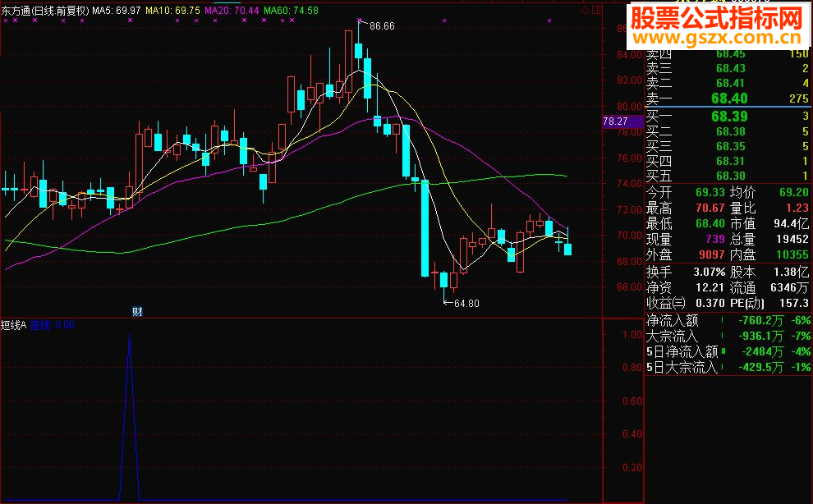Select the MA60: 74.58 indicator label
This screenshot has width=813, height=504.
(x=291, y=11)
